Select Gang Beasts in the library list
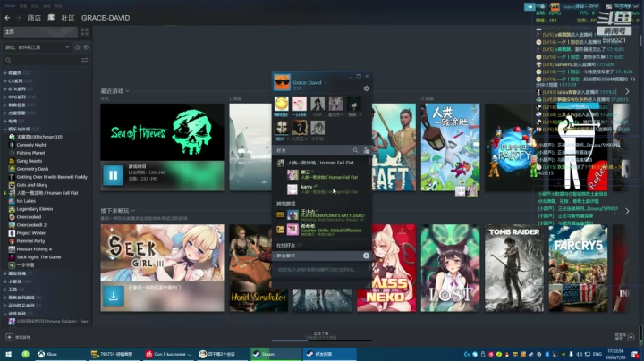 coord(30,161)
